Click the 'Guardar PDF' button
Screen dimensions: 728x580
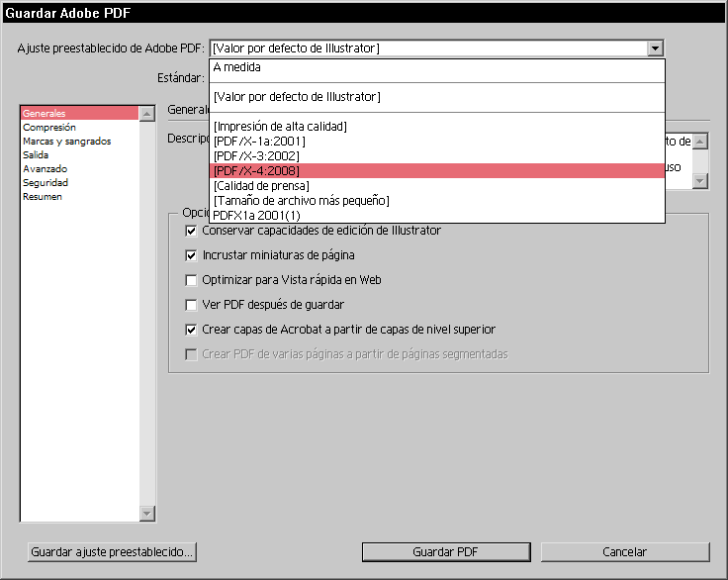click(446, 552)
